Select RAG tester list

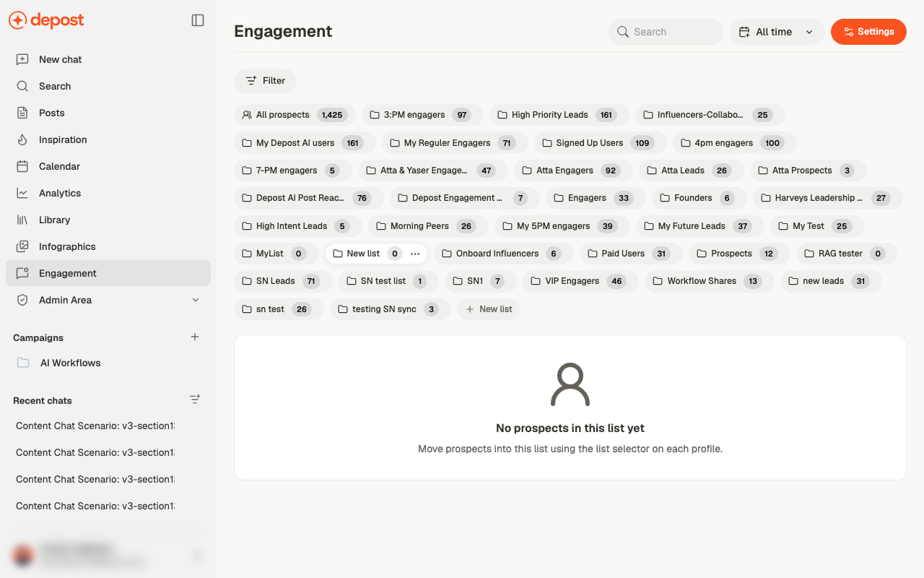pyautogui.click(x=847, y=254)
